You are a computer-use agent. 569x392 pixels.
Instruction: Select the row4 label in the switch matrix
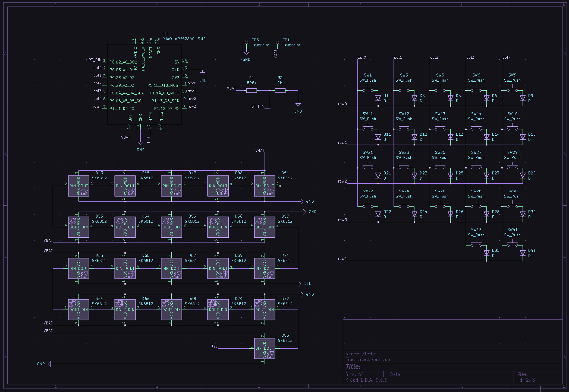pos(342,259)
